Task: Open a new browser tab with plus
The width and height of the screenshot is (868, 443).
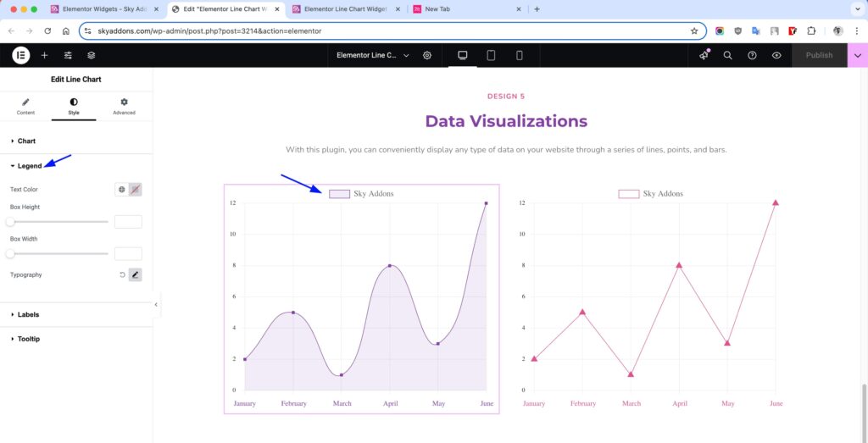Action: pyautogui.click(x=537, y=9)
